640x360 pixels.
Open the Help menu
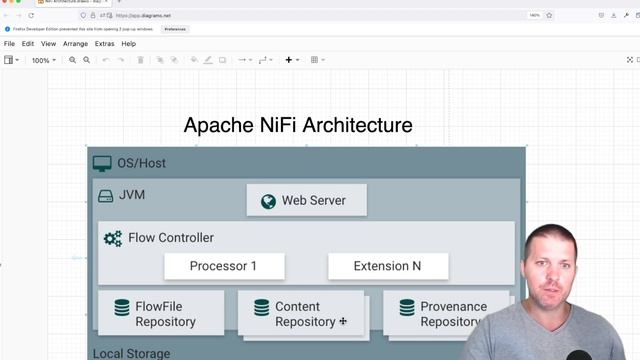point(129,44)
